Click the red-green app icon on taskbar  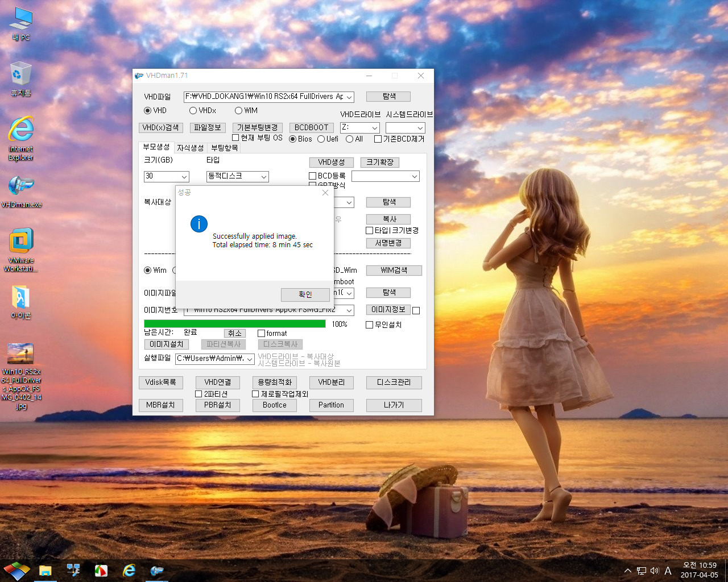[101, 570]
